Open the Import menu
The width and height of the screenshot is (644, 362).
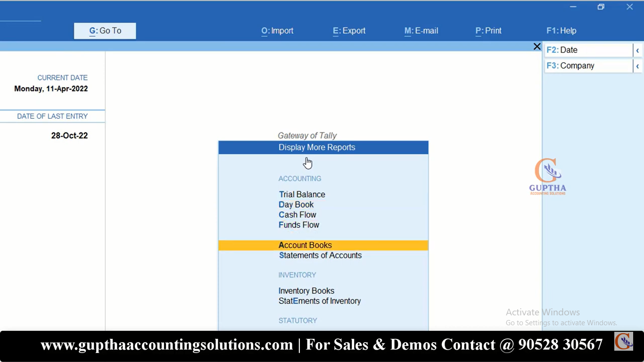pos(277,31)
